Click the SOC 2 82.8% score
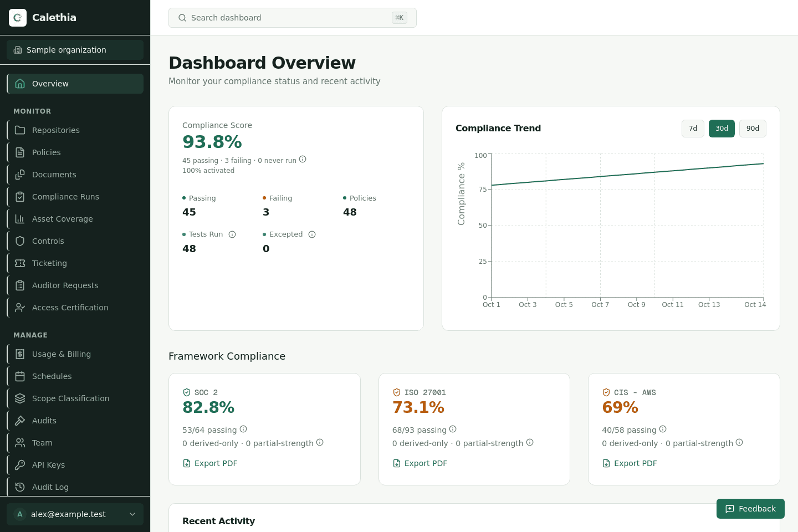 [x=208, y=407]
